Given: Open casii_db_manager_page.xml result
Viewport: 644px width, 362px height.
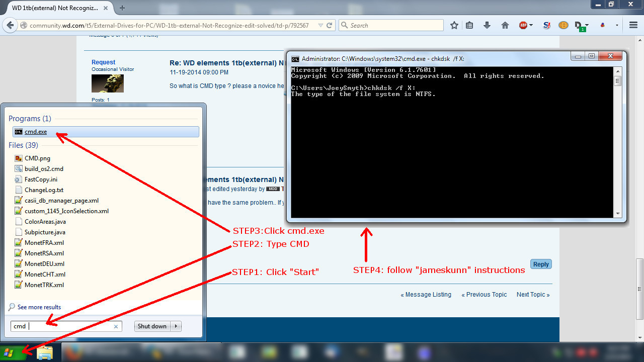Looking at the screenshot, I should pos(61,201).
